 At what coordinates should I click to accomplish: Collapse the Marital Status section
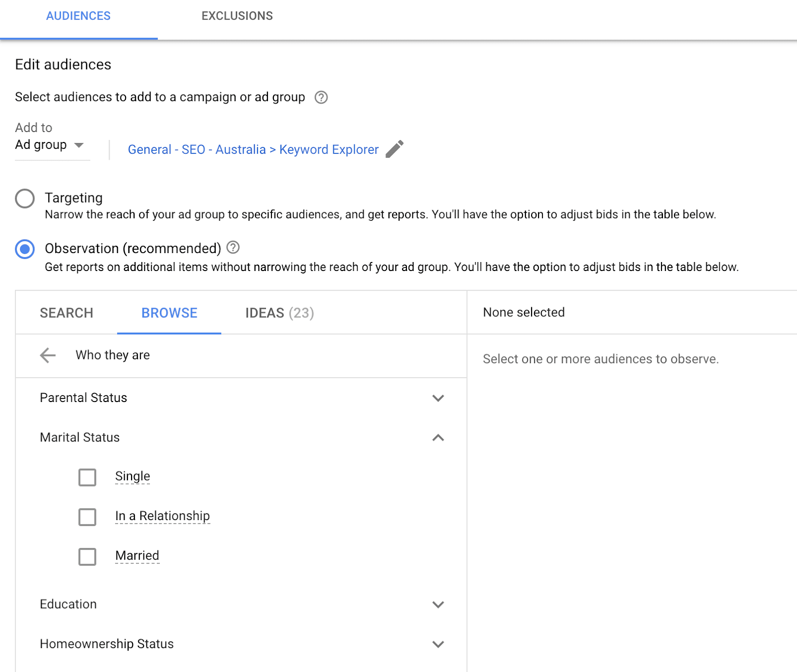[x=438, y=438]
